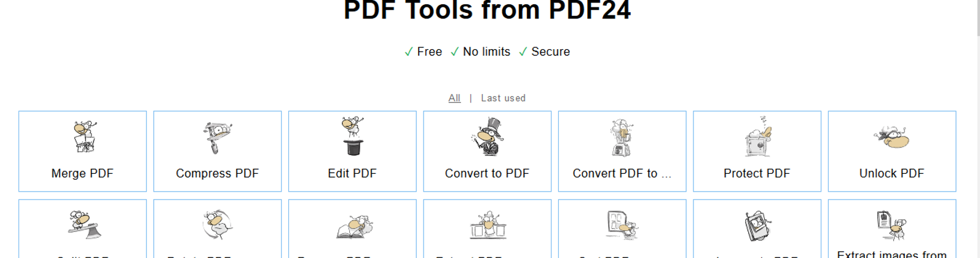Screen dimensions: 980x258
Task: Open the Split PDF axe icon
Action: [x=83, y=225]
